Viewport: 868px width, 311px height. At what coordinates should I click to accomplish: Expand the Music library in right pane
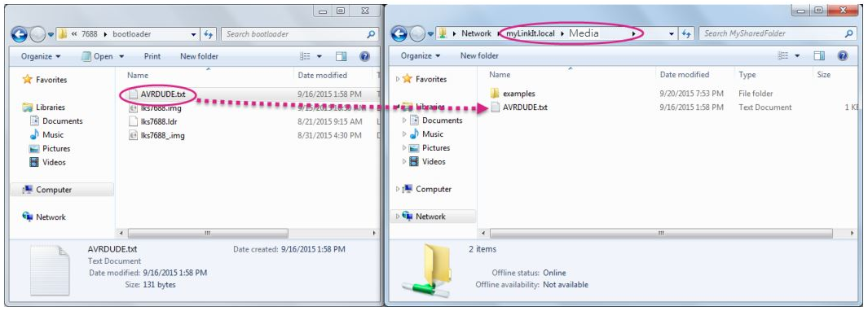(x=405, y=134)
